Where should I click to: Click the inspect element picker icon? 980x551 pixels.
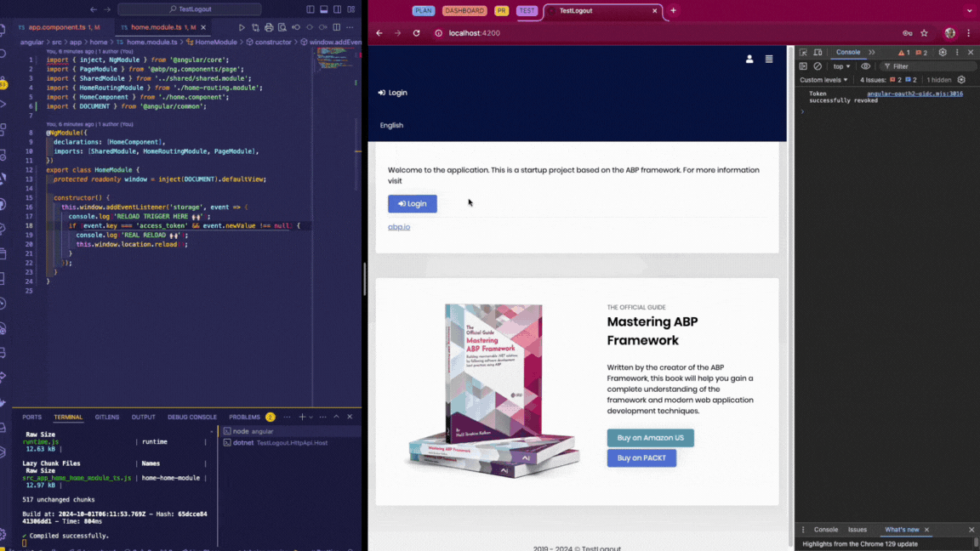(803, 53)
